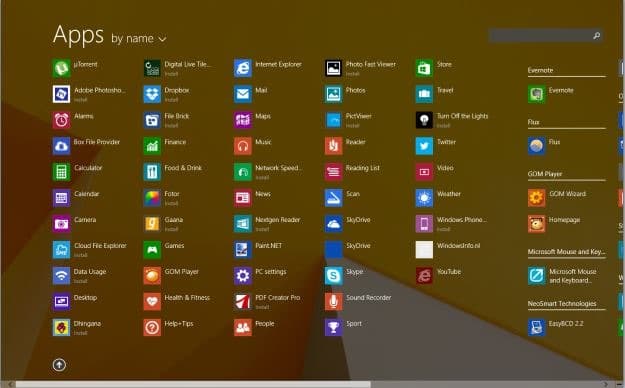Open Data Usage app icon

pos(61,276)
